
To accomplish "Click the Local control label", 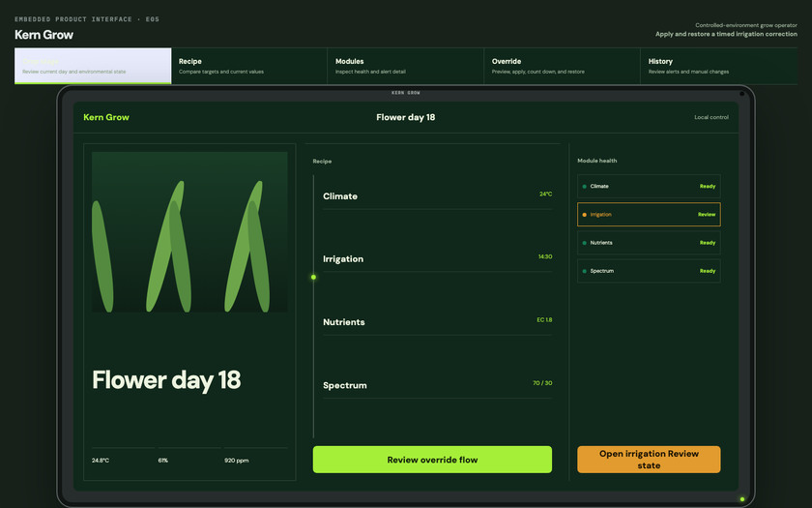I will coord(711,117).
